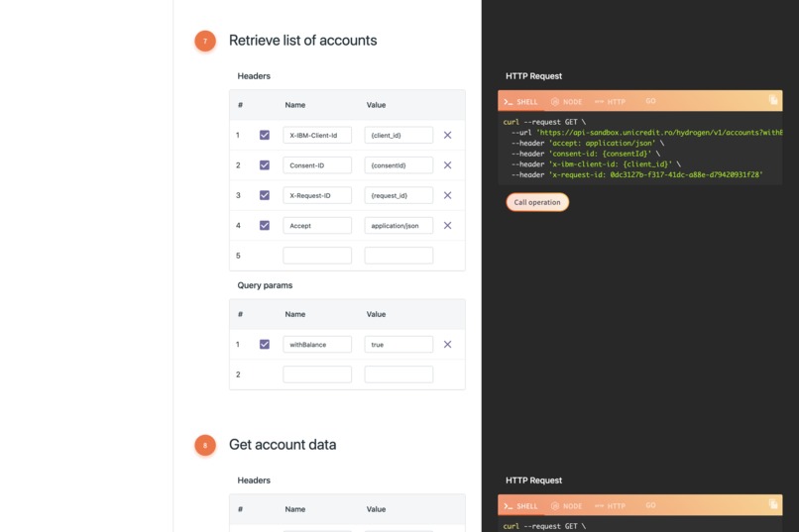Switch to NODE tab in first HTTP Request
The image size is (799, 532).
click(x=567, y=102)
